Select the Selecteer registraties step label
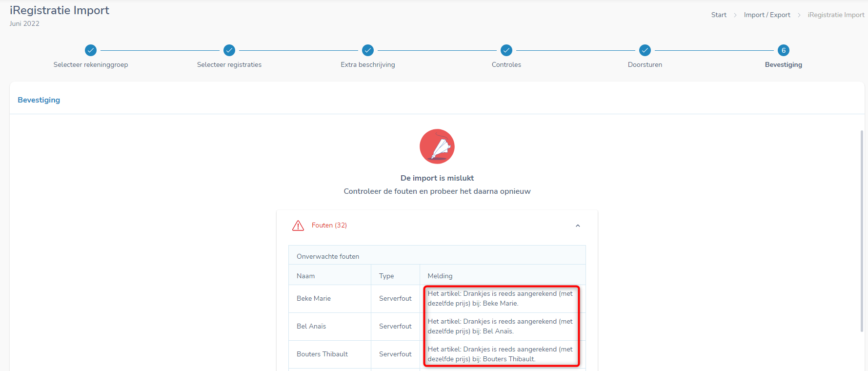The height and width of the screenshot is (371, 868). (x=229, y=64)
